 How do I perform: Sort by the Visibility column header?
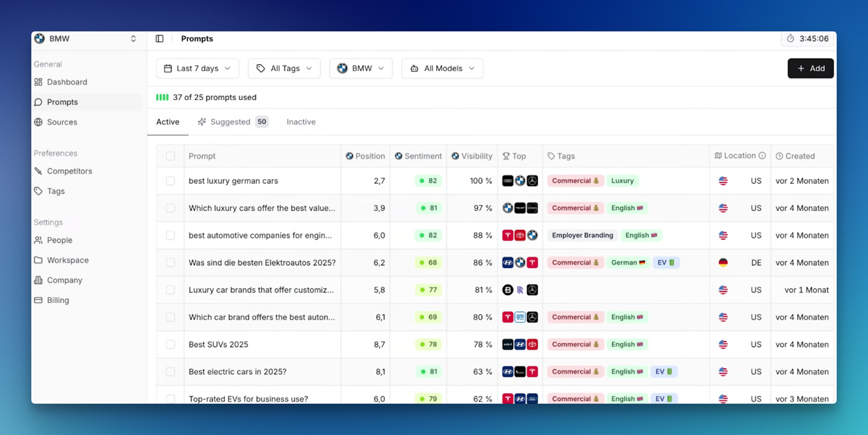coord(472,156)
